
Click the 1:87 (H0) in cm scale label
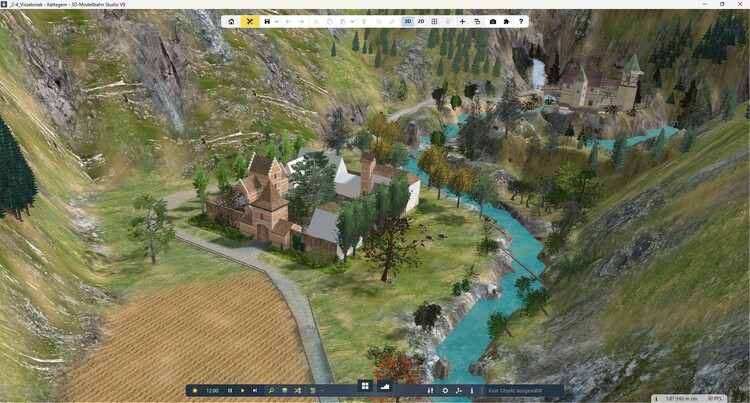tap(681, 398)
